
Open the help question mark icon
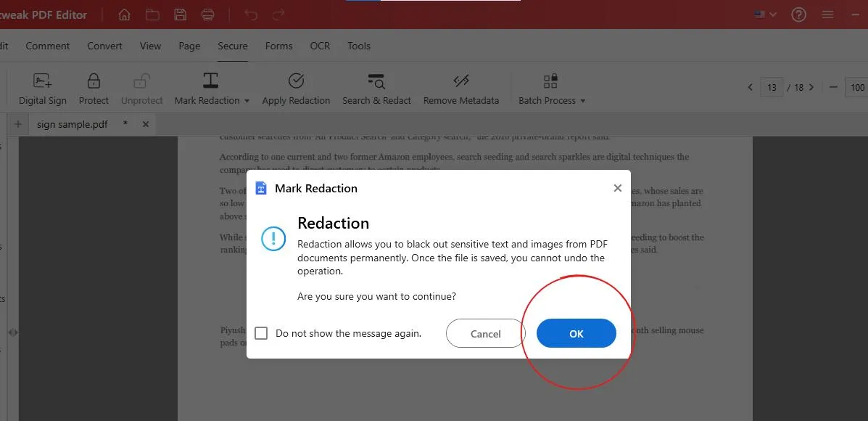pyautogui.click(x=798, y=15)
